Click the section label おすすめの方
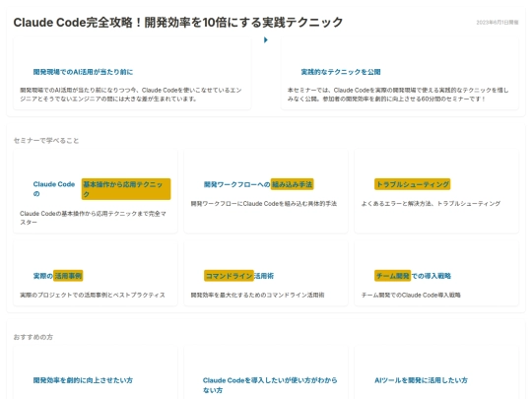The image size is (532, 399). tap(33, 337)
